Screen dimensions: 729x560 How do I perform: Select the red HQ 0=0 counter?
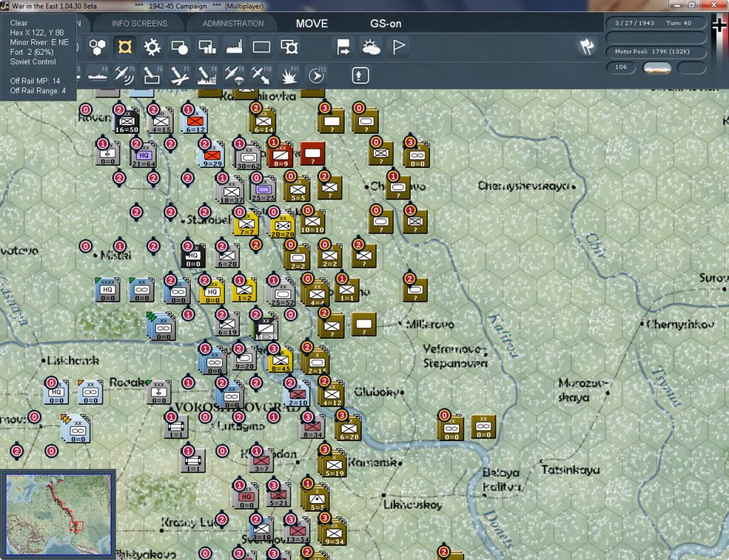tap(246, 497)
